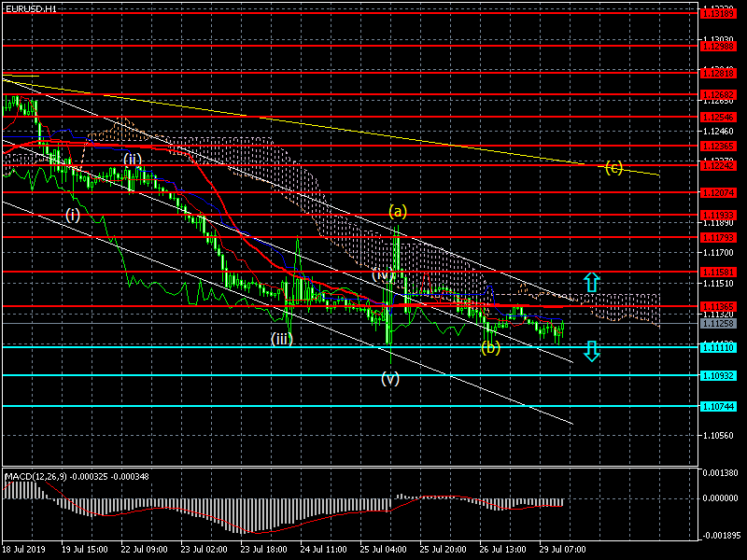The image size is (747, 560).
Task: Select the yellow (b) wave label
Action: coord(490,348)
